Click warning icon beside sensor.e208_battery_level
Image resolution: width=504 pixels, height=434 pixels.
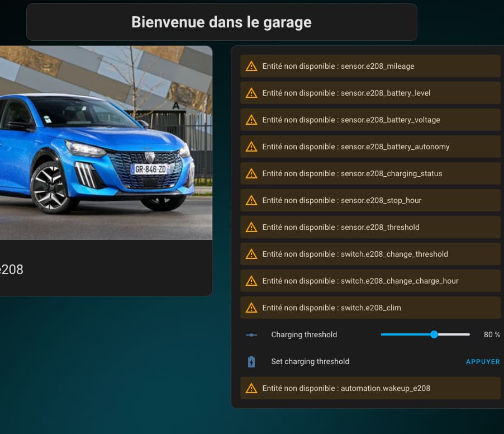[x=251, y=93]
